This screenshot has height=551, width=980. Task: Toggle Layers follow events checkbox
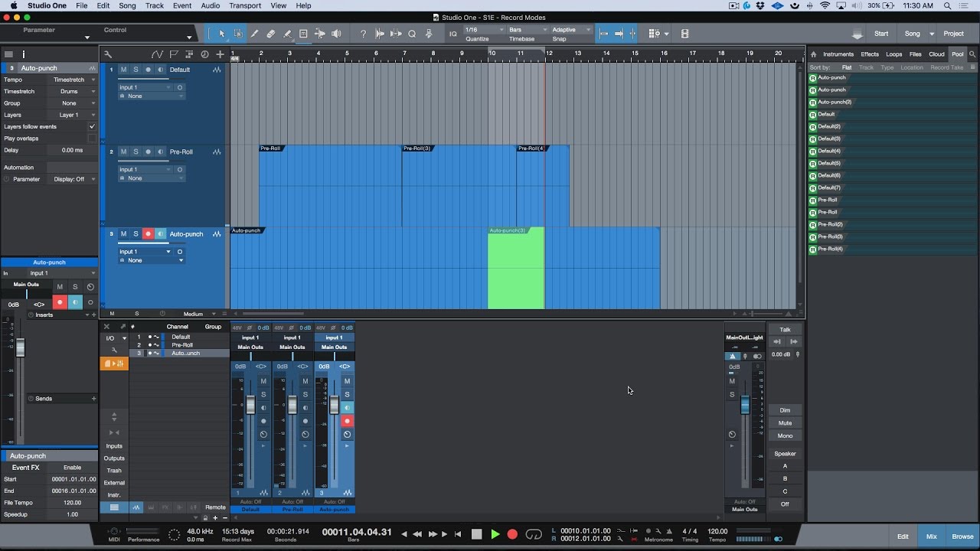point(92,126)
